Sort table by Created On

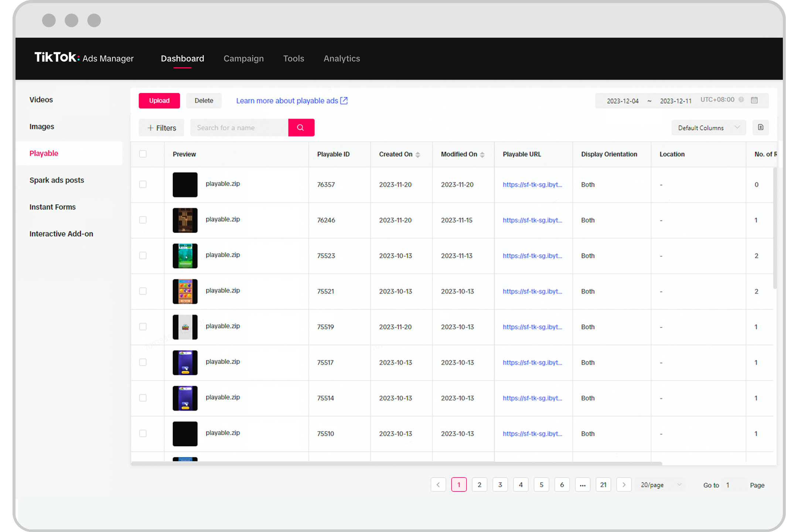(418, 154)
